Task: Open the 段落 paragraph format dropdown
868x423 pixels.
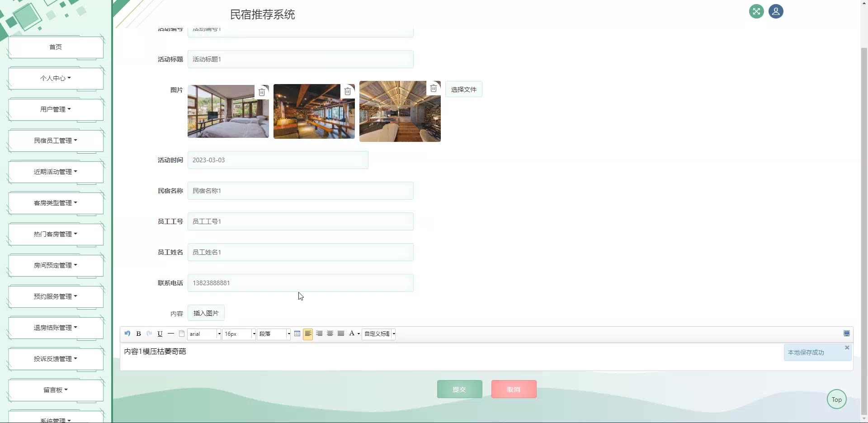Action: (x=274, y=334)
